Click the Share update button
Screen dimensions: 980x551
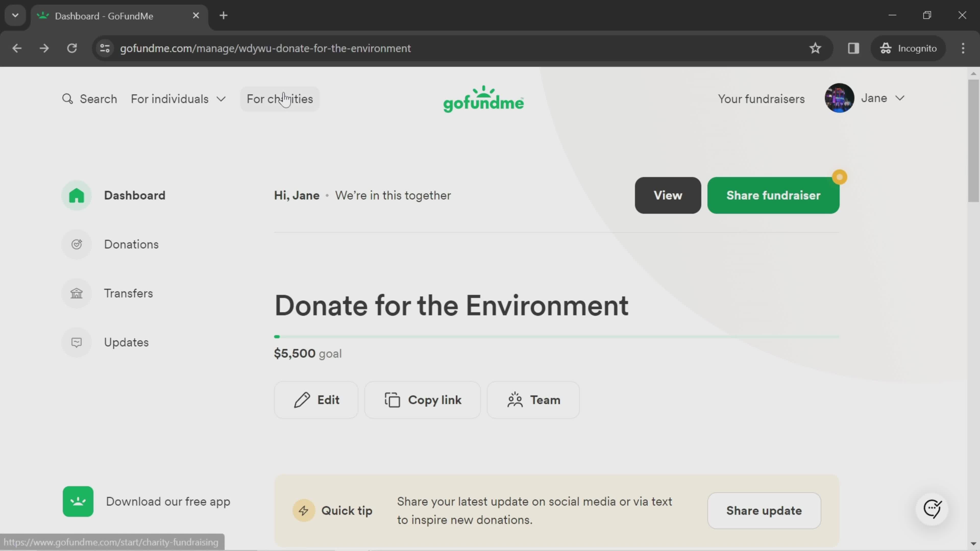point(764,510)
